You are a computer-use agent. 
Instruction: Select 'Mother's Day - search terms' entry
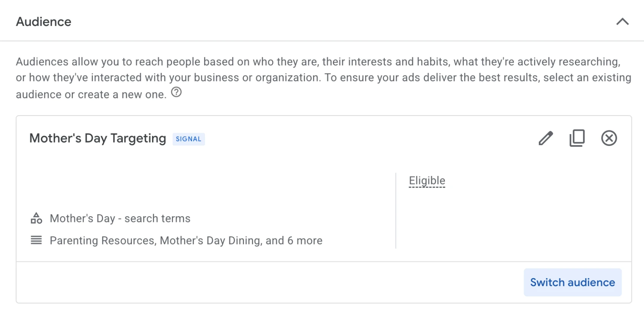(120, 218)
